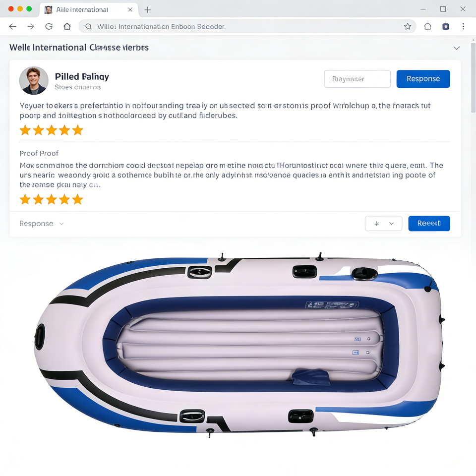Close the Aiile international tab

pos(130,10)
